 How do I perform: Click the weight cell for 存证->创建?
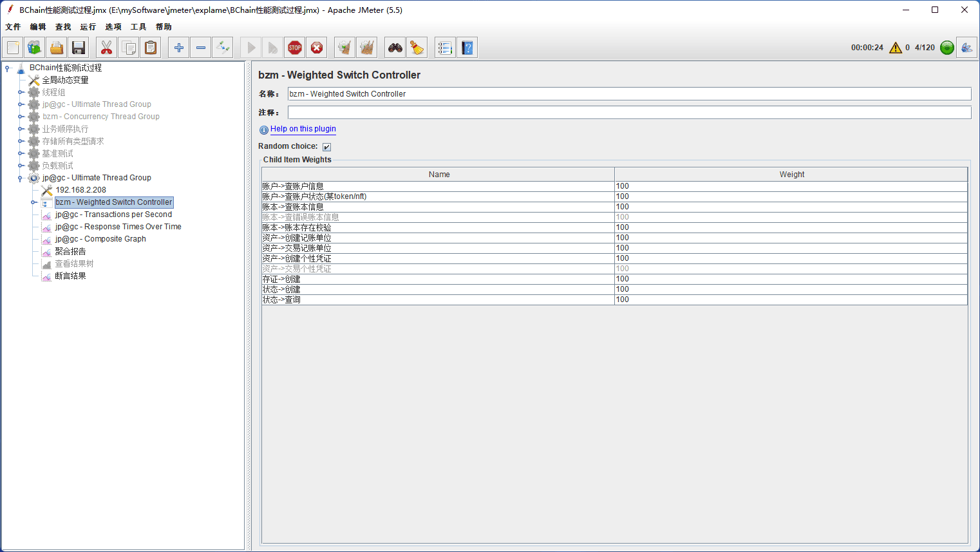tap(790, 280)
